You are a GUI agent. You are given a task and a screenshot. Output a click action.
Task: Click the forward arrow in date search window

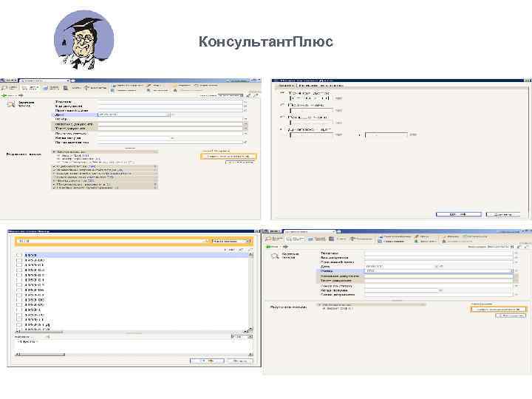click(20, 96)
